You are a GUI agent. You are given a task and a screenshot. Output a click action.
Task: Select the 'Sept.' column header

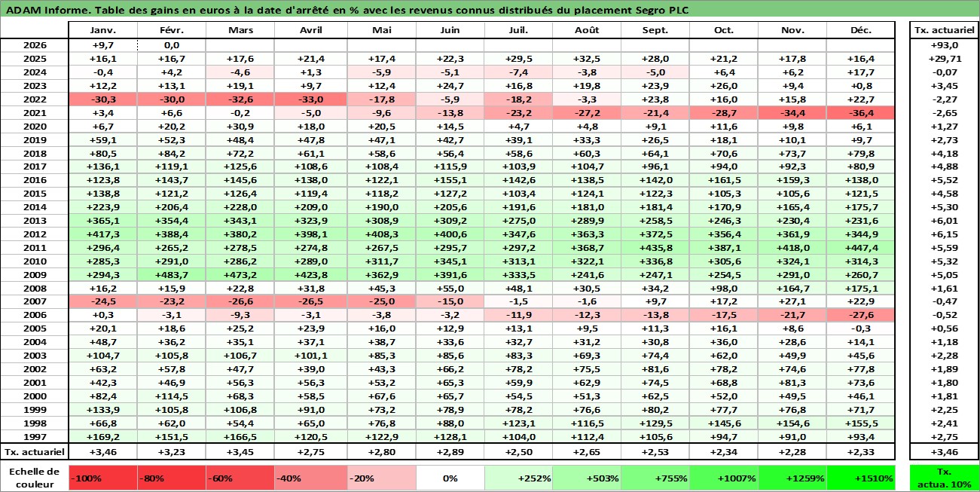[655, 30]
